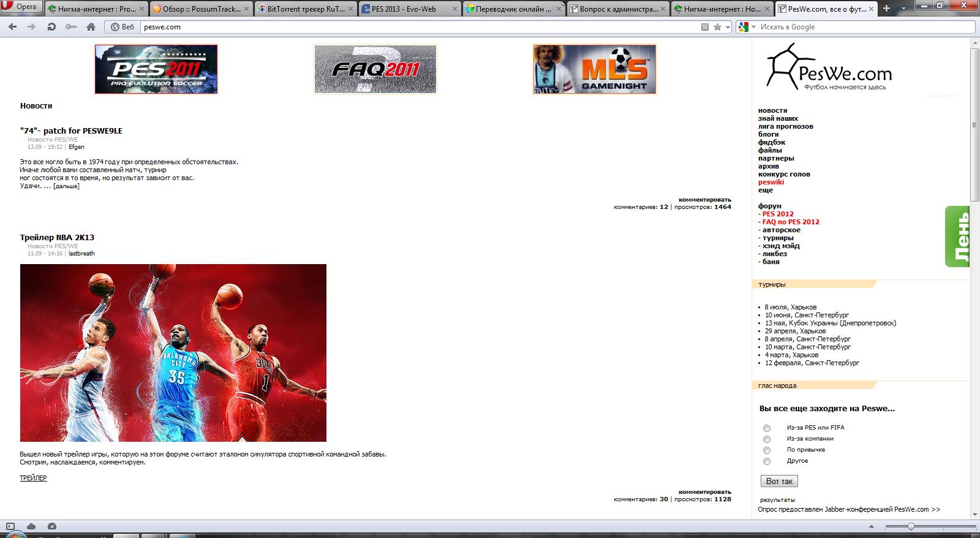Click the NBA 2K13 cover image
The width and height of the screenshot is (980, 538).
pyautogui.click(x=173, y=353)
